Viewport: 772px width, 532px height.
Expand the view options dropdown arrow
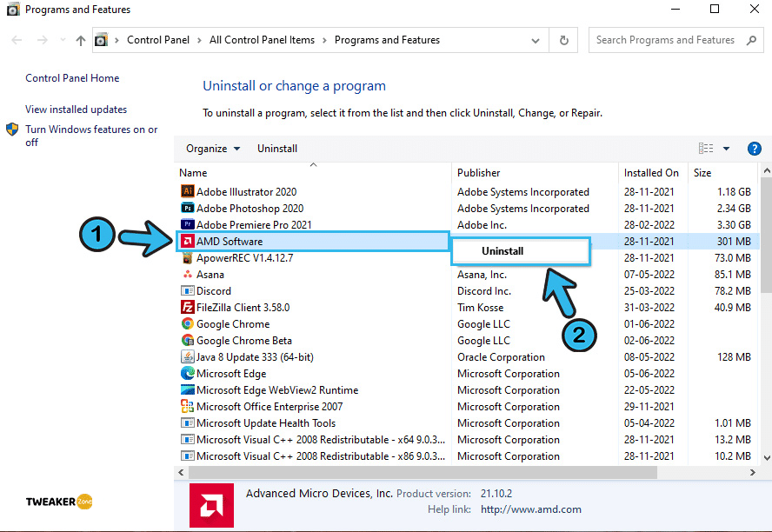coord(726,148)
